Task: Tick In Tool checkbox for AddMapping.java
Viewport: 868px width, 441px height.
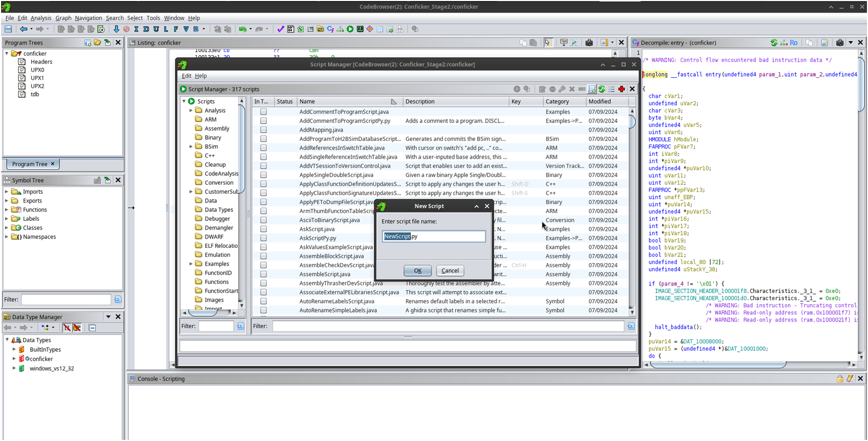Action: 264,130
